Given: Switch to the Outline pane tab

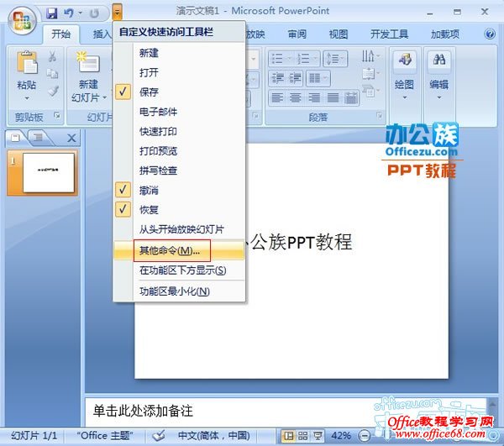Looking at the screenshot, I should (39, 138).
